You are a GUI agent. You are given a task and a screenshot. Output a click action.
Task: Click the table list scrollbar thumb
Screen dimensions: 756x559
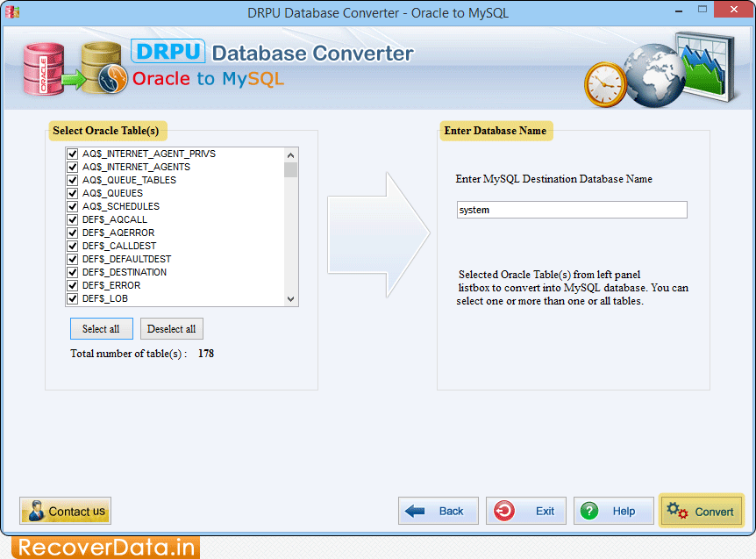(x=290, y=169)
